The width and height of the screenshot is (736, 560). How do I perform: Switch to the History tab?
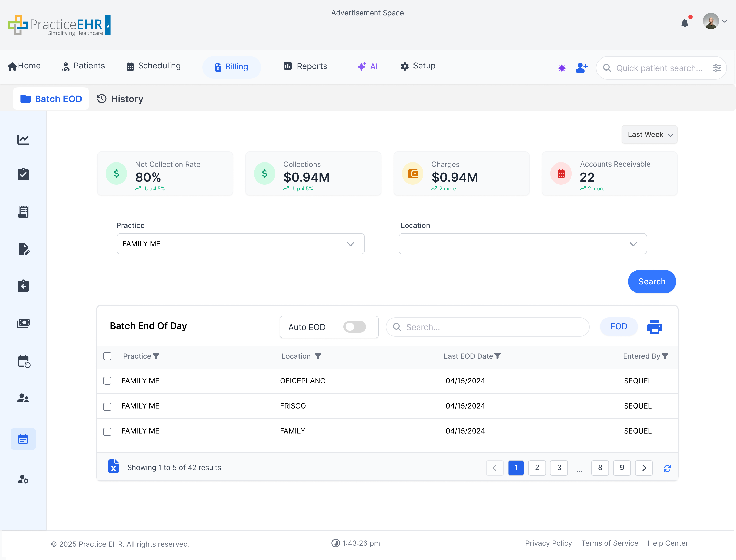click(x=120, y=99)
